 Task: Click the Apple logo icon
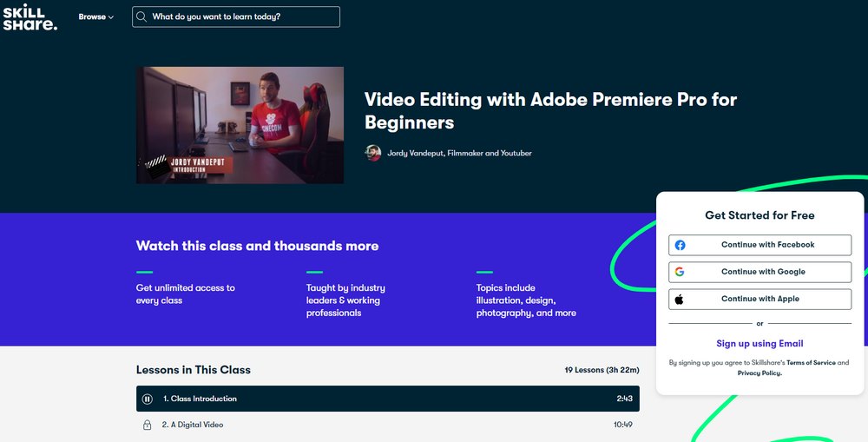680,299
